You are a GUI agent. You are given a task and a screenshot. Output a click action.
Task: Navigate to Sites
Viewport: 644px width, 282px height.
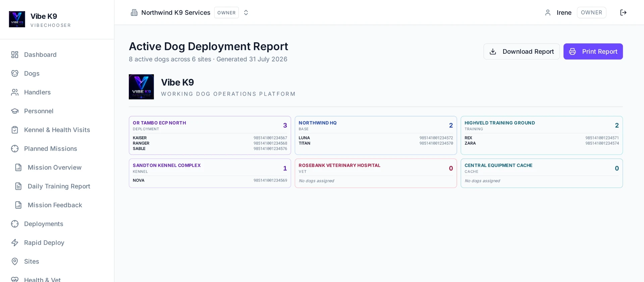[32, 262]
